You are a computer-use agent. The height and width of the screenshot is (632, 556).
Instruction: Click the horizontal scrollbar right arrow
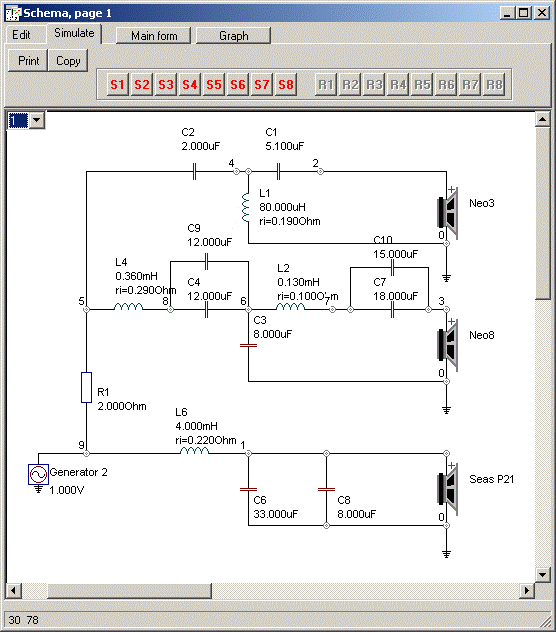point(527,591)
